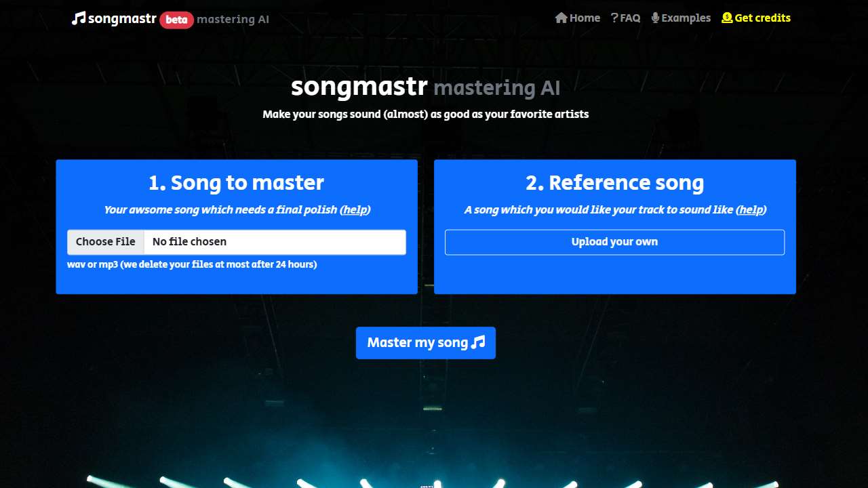
Task: Click the coin icon beside Get credits
Action: (727, 18)
